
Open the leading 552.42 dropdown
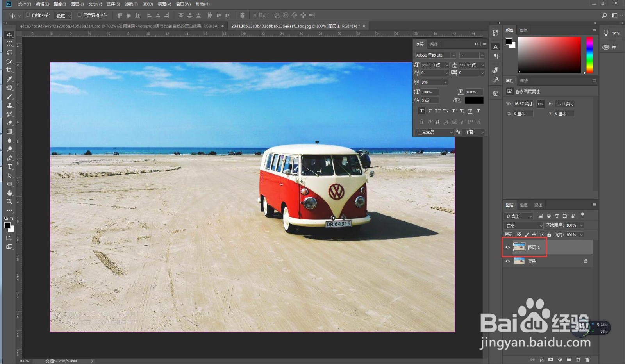482,65
